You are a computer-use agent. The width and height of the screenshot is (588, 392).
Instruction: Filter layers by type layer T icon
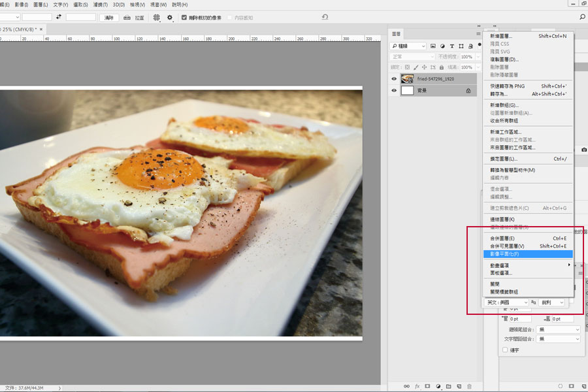tap(452, 46)
